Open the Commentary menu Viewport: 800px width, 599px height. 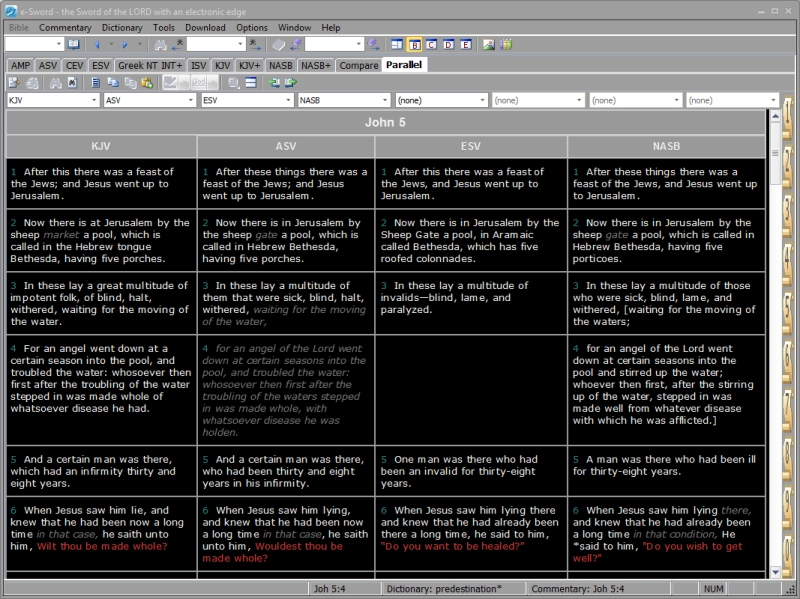pyautogui.click(x=65, y=28)
